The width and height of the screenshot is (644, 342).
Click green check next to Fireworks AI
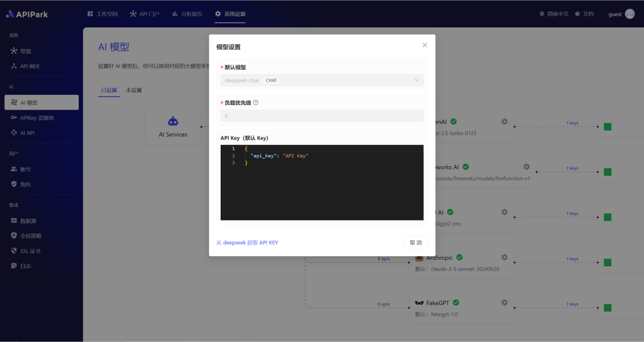click(466, 167)
